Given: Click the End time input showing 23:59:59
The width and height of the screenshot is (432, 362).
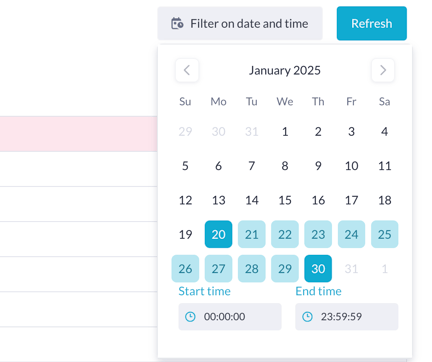Looking at the screenshot, I should point(347,317).
